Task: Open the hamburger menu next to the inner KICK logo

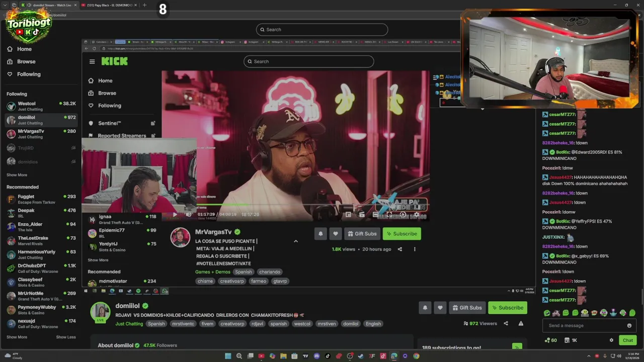Action: click(x=92, y=61)
